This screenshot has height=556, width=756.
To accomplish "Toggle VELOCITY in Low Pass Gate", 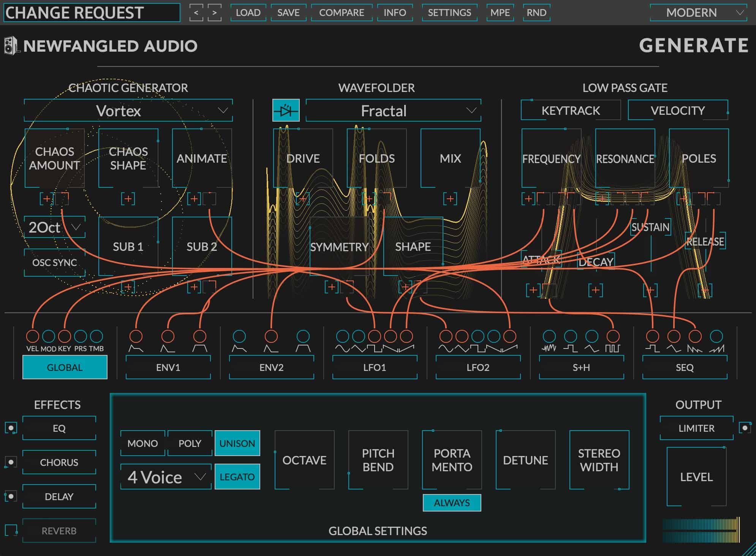I will click(x=678, y=111).
